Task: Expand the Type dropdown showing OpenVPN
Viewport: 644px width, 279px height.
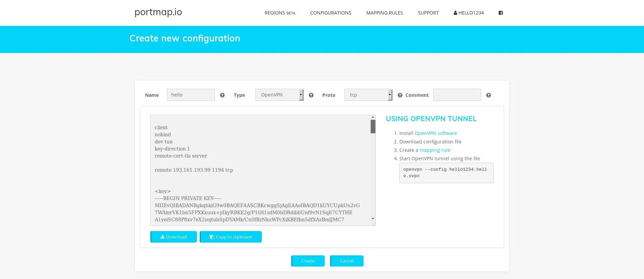Action: [279, 95]
